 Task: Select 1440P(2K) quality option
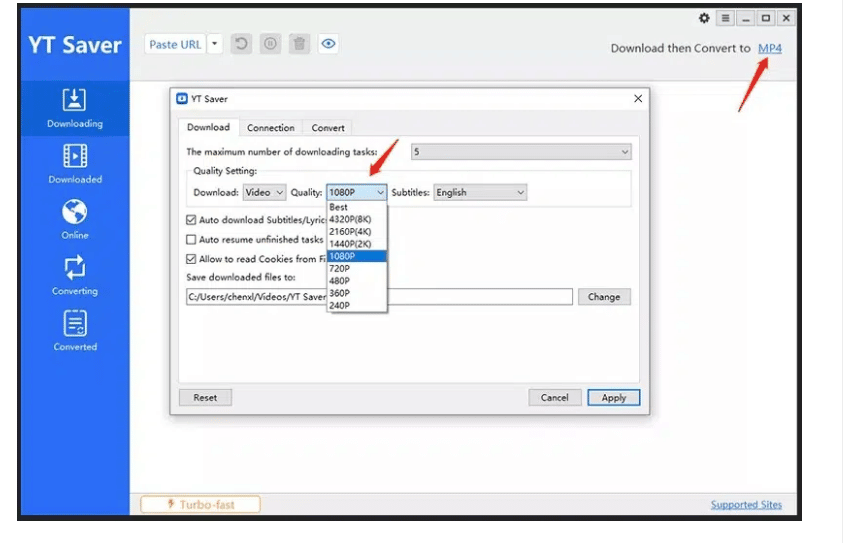pyautogui.click(x=357, y=244)
